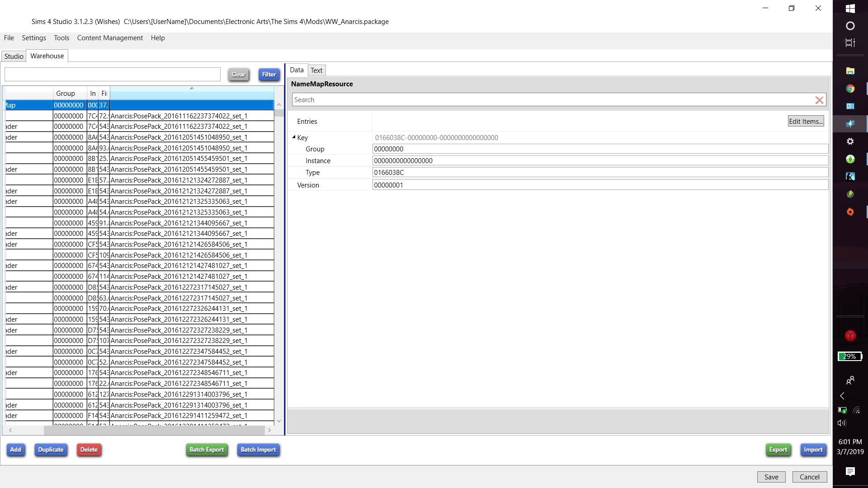Click Edit Items for Entries

[806, 121]
